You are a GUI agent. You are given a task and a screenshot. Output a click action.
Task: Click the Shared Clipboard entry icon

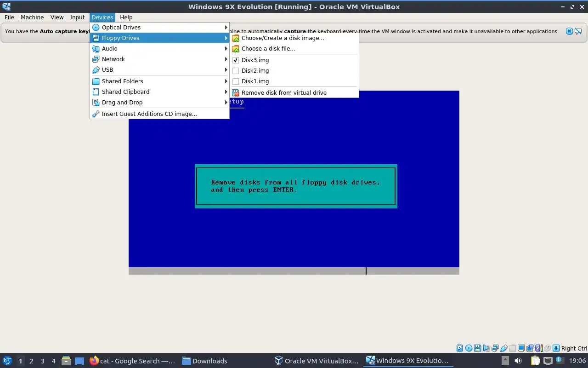(x=96, y=92)
